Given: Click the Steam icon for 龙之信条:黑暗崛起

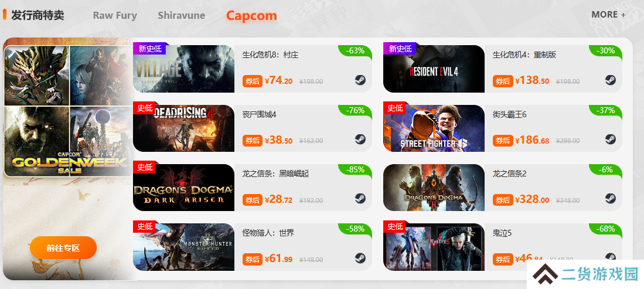Looking at the screenshot, I should pyautogui.click(x=360, y=199).
